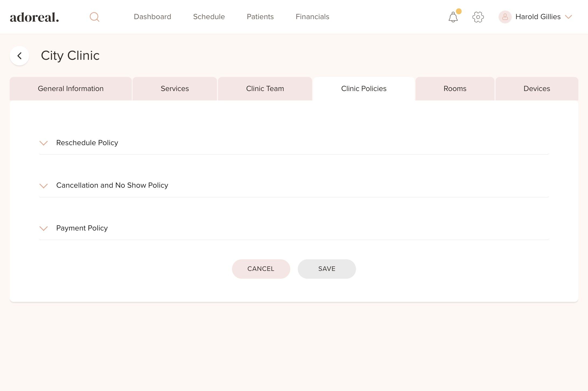Switch to the Rooms tab
Image resolution: width=588 pixels, height=391 pixels.
coord(455,89)
